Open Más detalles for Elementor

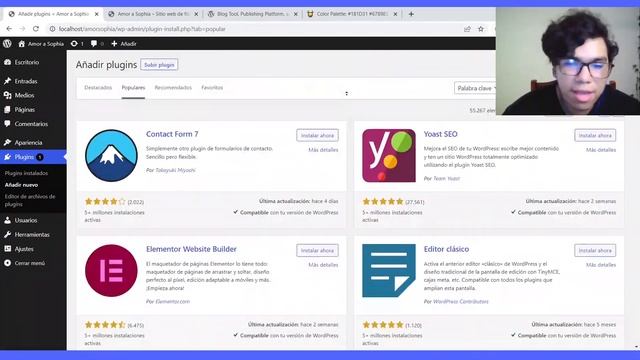pos(323,265)
